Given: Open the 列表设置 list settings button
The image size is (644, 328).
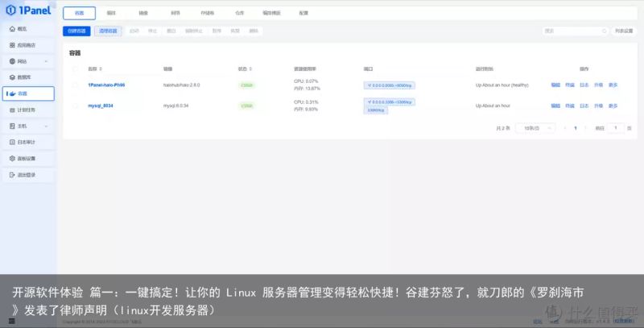Looking at the screenshot, I should tap(624, 31).
